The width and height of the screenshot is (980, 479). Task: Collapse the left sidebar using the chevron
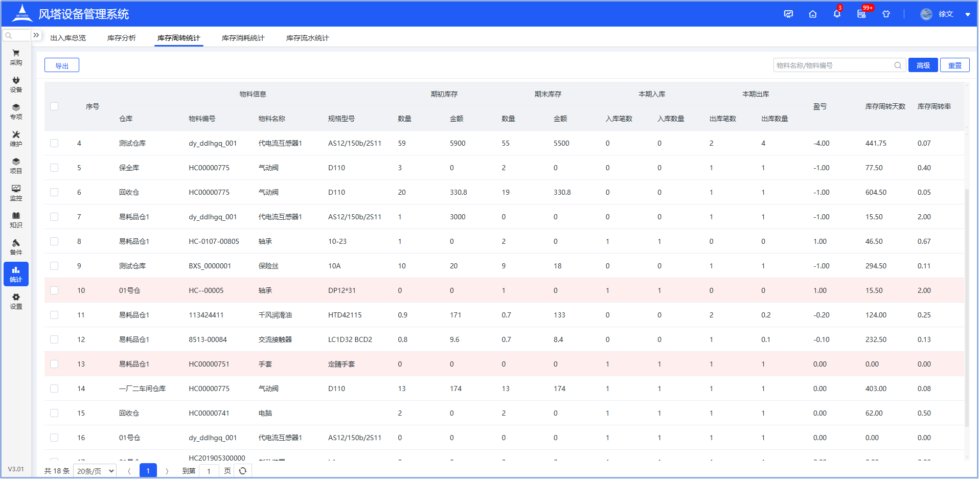pos(36,35)
